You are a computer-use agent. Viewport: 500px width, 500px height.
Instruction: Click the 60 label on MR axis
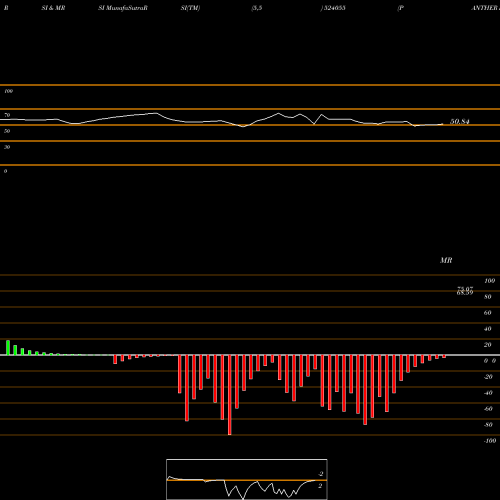click(488, 313)
